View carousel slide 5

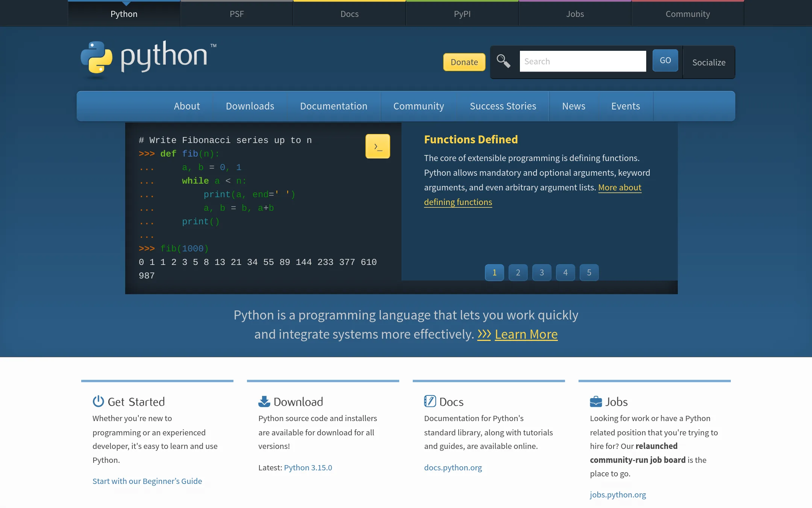pos(589,272)
